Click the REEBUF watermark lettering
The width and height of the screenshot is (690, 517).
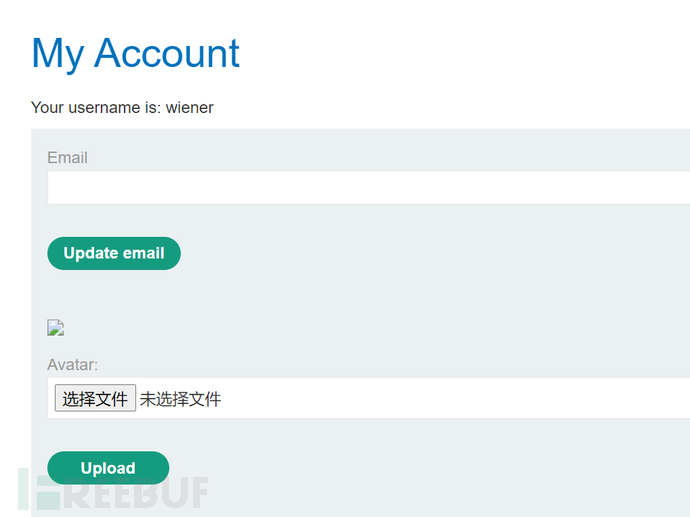(x=136, y=492)
